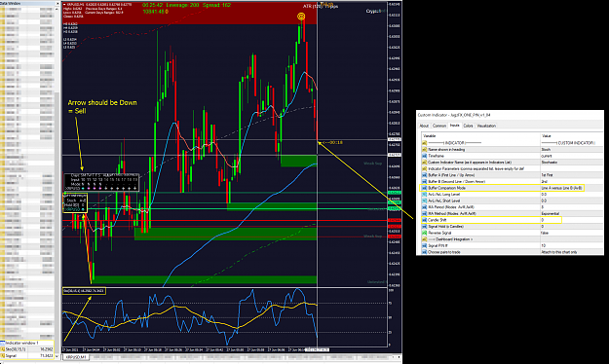Screen dimensions: 609x364
Task: Click the Sto(30,15,1) indicator label on chart
Action: (84, 291)
